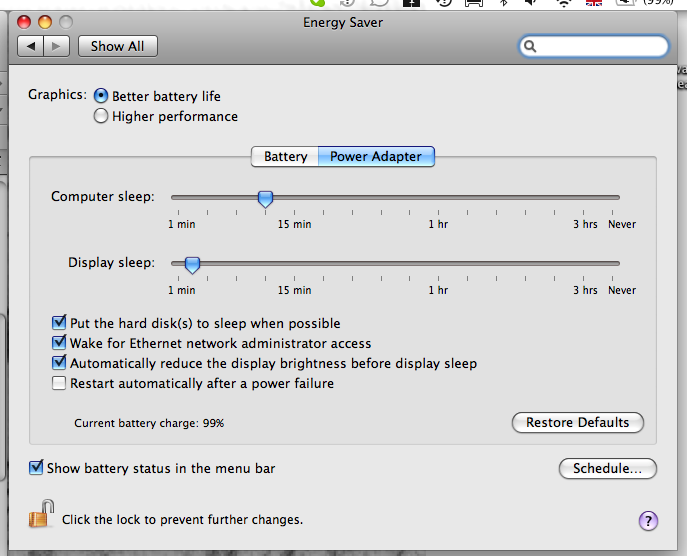The image size is (687, 556).
Task: Select Better battery life graphics option
Action: [x=101, y=96]
